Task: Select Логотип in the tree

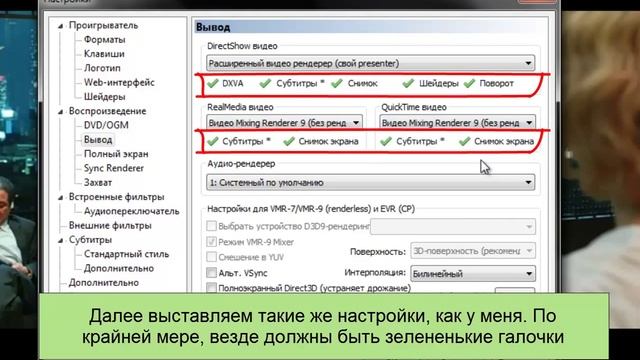Action: coord(102,68)
